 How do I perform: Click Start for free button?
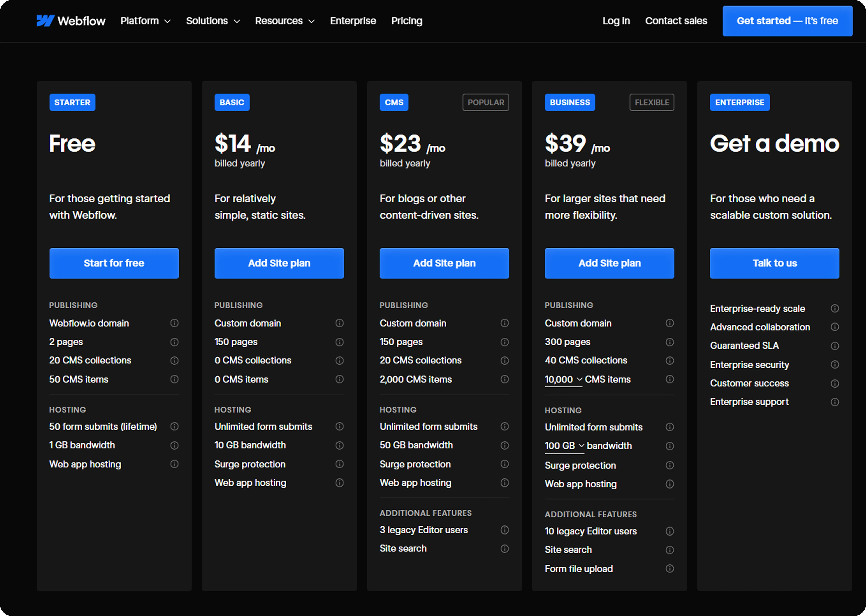114,263
